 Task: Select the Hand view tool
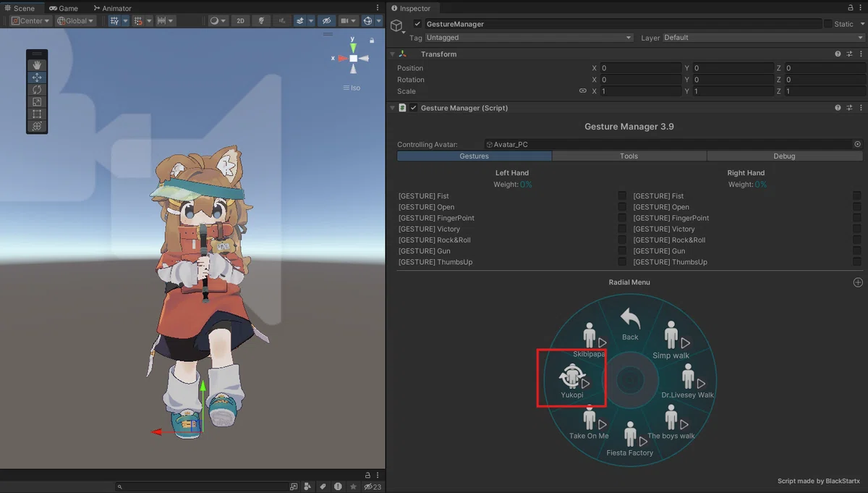coord(37,65)
